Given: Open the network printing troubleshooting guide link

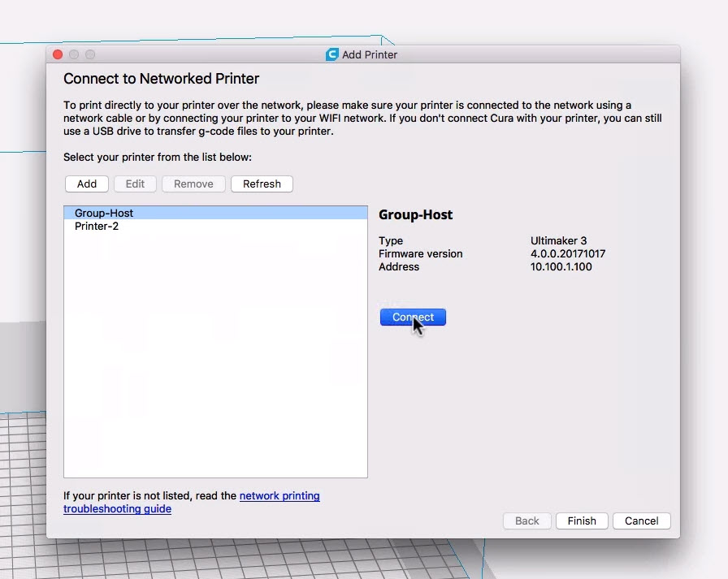Looking at the screenshot, I should pos(279,495).
